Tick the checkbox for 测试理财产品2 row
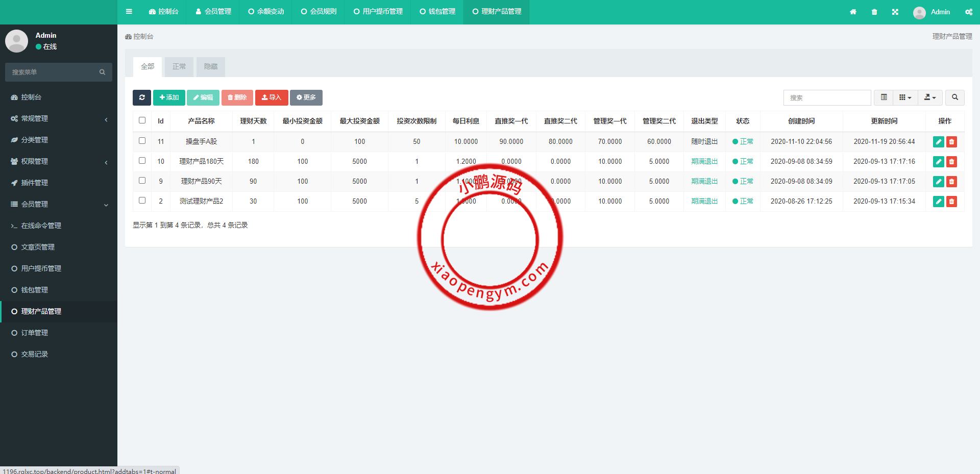 [x=142, y=201]
